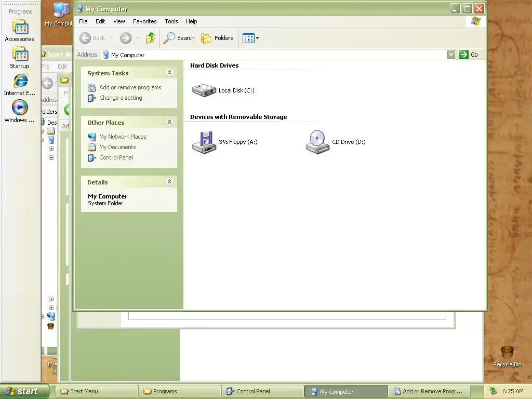Open the Edit menu
532x399 pixels.
click(100, 21)
